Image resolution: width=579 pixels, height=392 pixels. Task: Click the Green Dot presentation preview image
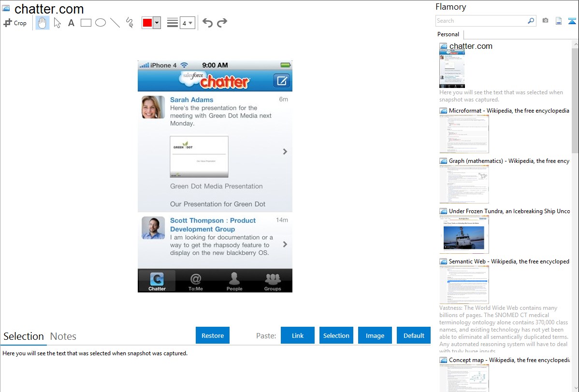[x=199, y=157]
